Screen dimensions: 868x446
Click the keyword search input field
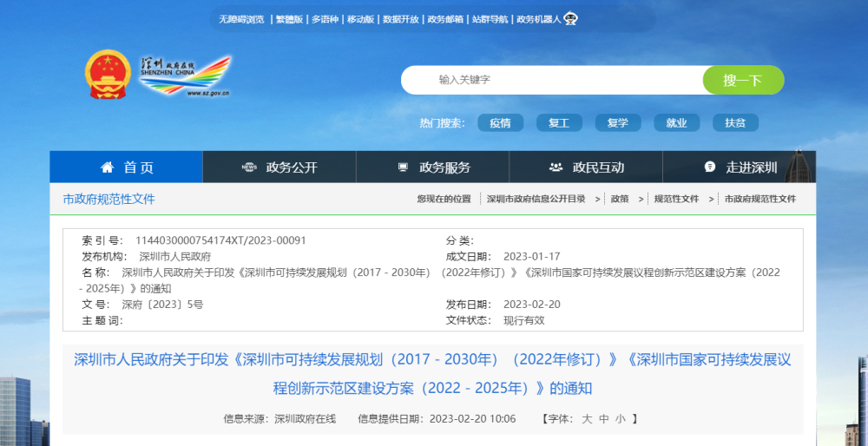556,80
